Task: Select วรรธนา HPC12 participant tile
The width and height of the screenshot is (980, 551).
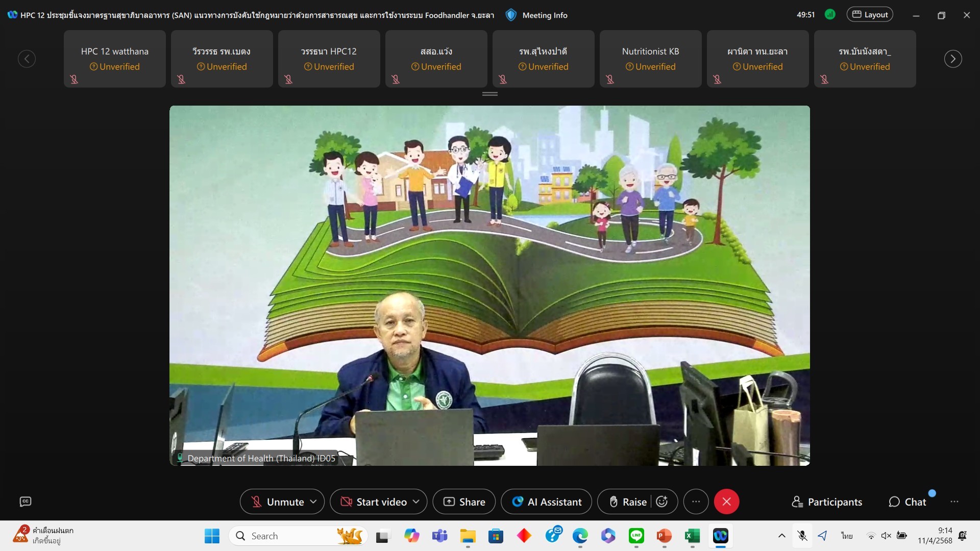Action: 329,59
